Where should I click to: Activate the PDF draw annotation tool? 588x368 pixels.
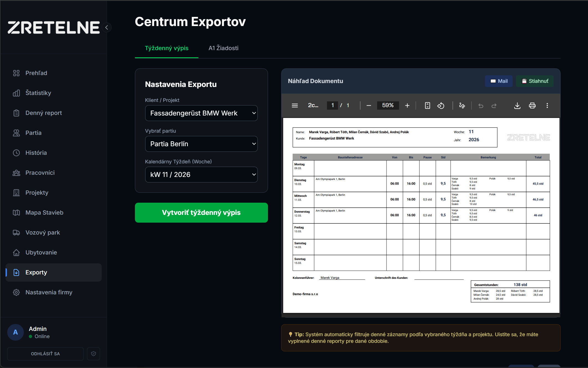tap(462, 105)
